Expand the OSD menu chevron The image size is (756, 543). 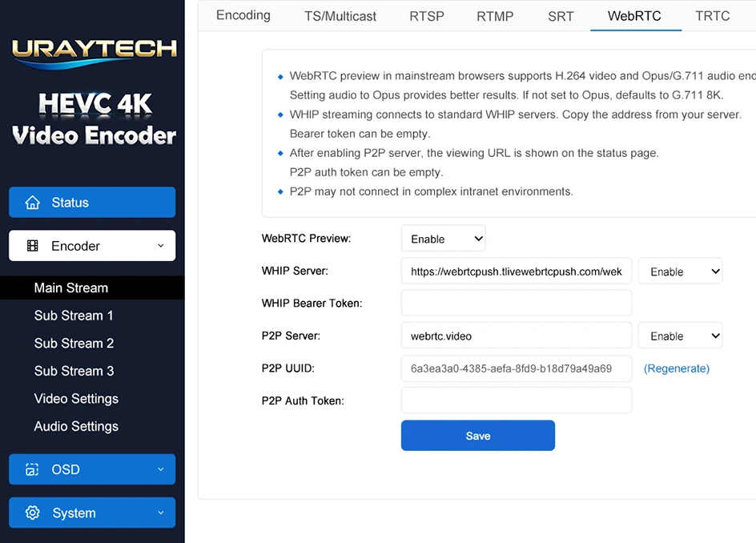pos(160,469)
